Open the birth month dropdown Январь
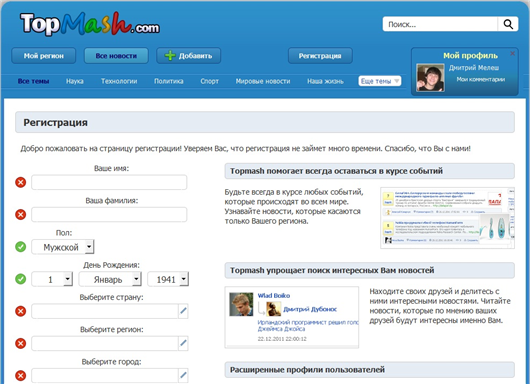Viewport: 530px width, 384px height. pyautogui.click(x=110, y=279)
